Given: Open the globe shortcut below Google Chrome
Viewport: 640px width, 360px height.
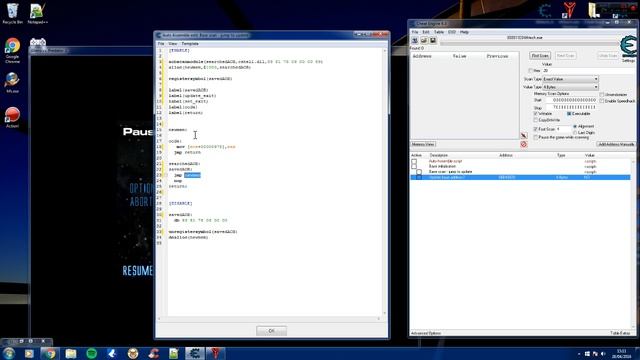Looking at the screenshot, I should pos(12,82).
